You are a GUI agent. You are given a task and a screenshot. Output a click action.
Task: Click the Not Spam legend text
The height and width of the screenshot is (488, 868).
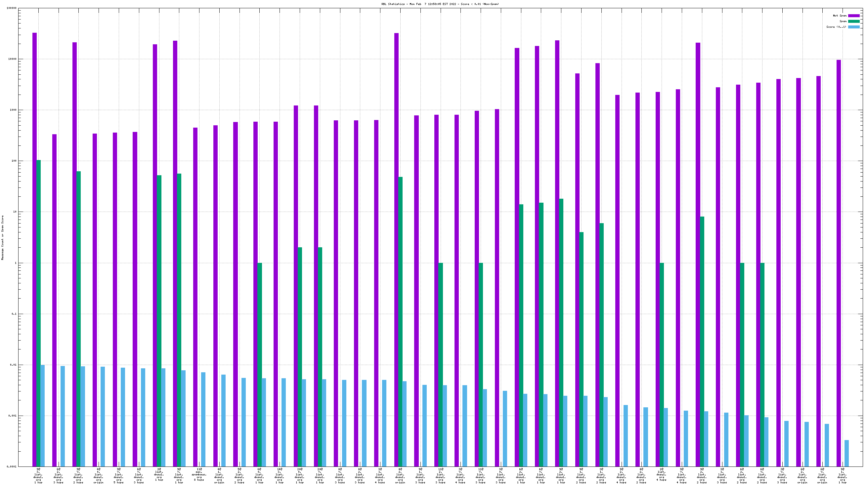(x=839, y=16)
